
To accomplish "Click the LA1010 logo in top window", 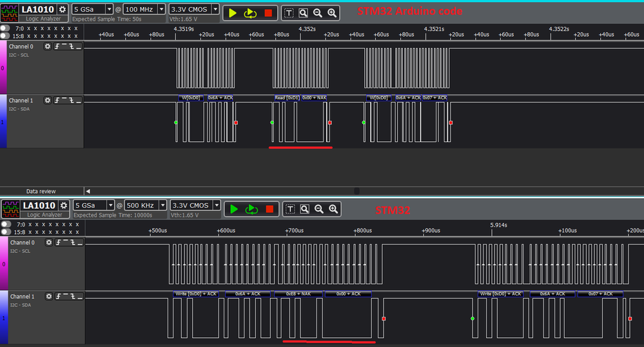I will (10, 13).
